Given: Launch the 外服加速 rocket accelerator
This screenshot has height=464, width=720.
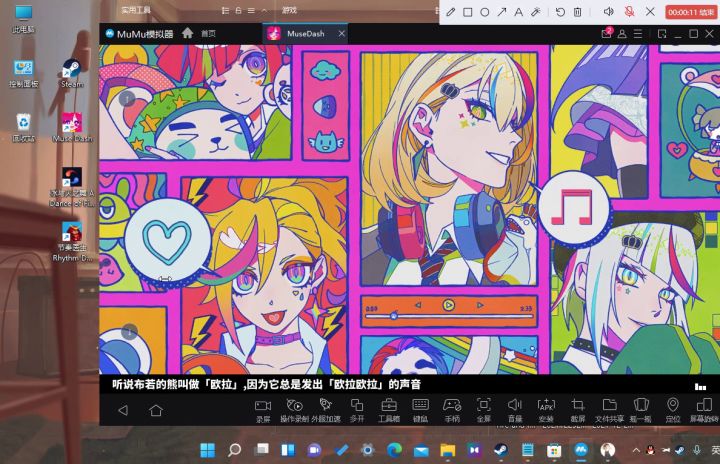Looking at the screenshot, I should pos(326,410).
